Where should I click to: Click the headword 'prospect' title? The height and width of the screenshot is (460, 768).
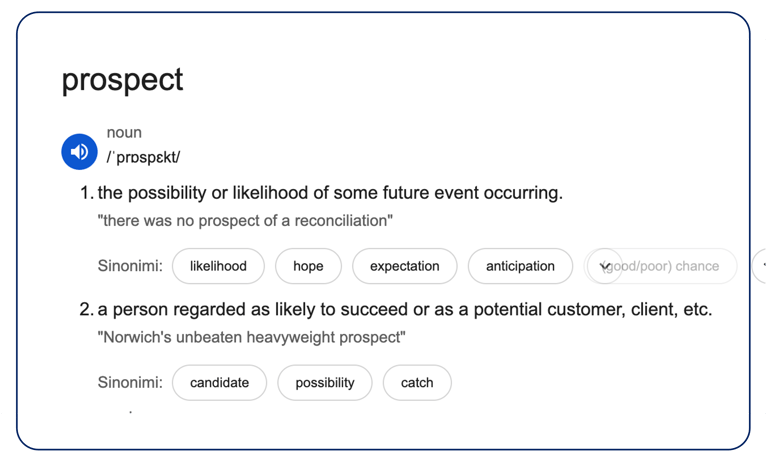click(x=122, y=80)
